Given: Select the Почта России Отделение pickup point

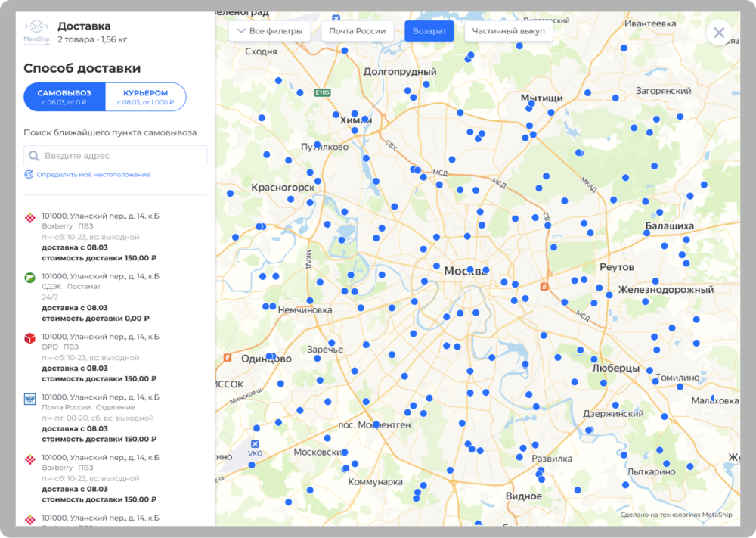Looking at the screenshot, I should point(116,418).
